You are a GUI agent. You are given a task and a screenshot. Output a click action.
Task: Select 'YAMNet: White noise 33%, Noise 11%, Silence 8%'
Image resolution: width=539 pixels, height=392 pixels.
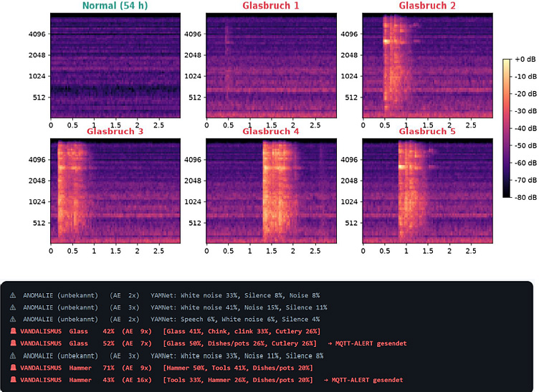[237, 356]
